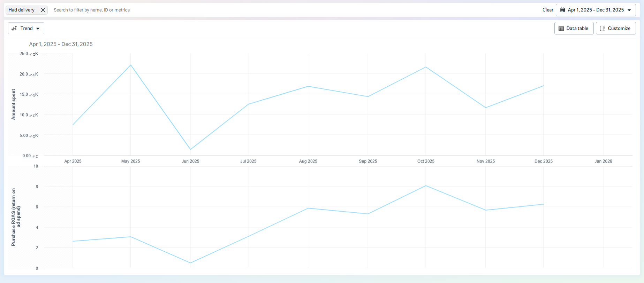Click the May 2025 peak on Amount spent line

130,65
